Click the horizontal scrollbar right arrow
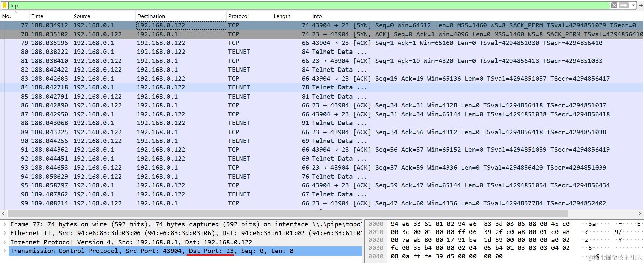The height and width of the screenshot is (263, 644). click(x=640, y=214)
